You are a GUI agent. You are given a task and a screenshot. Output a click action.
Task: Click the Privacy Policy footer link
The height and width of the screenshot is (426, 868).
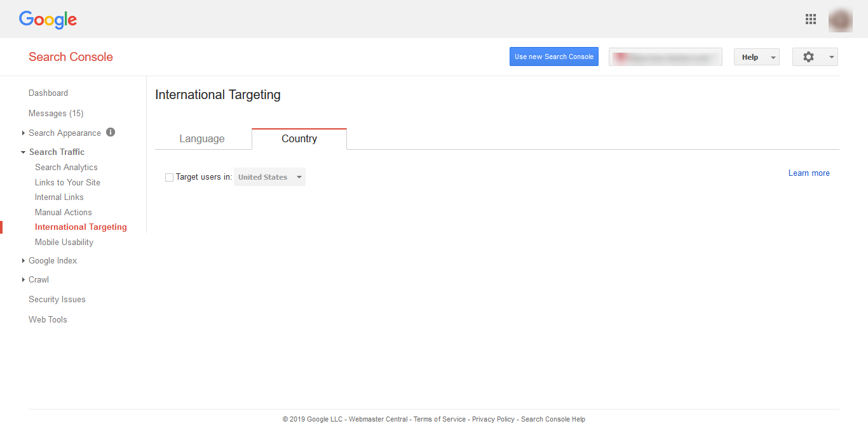tap(493, 419)
